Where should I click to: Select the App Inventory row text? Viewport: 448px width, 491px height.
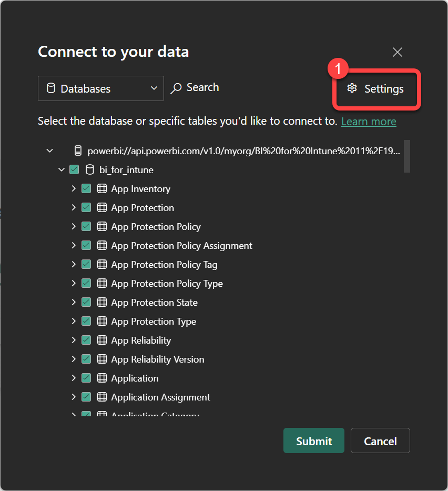click(141, 189)
